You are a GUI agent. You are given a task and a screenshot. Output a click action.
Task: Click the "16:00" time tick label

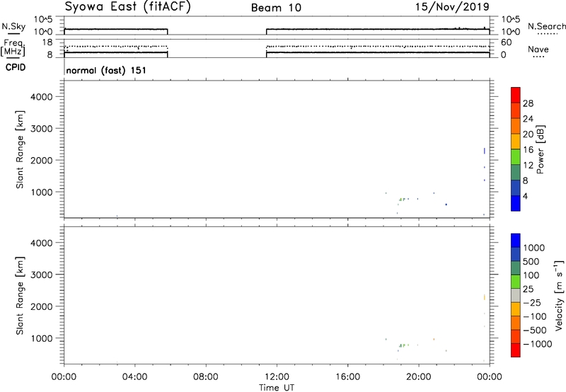point(347,377)
